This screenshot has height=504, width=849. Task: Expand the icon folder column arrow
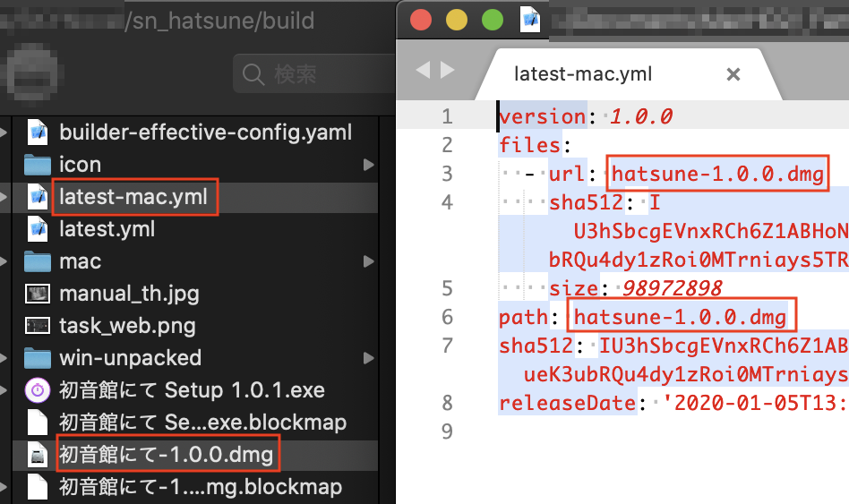(x=369, y=165)
